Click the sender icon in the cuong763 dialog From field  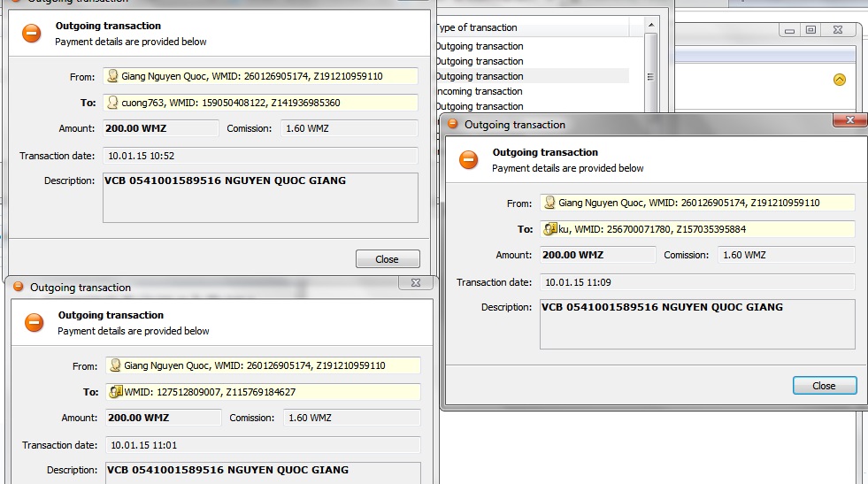(x=112, y=76)
